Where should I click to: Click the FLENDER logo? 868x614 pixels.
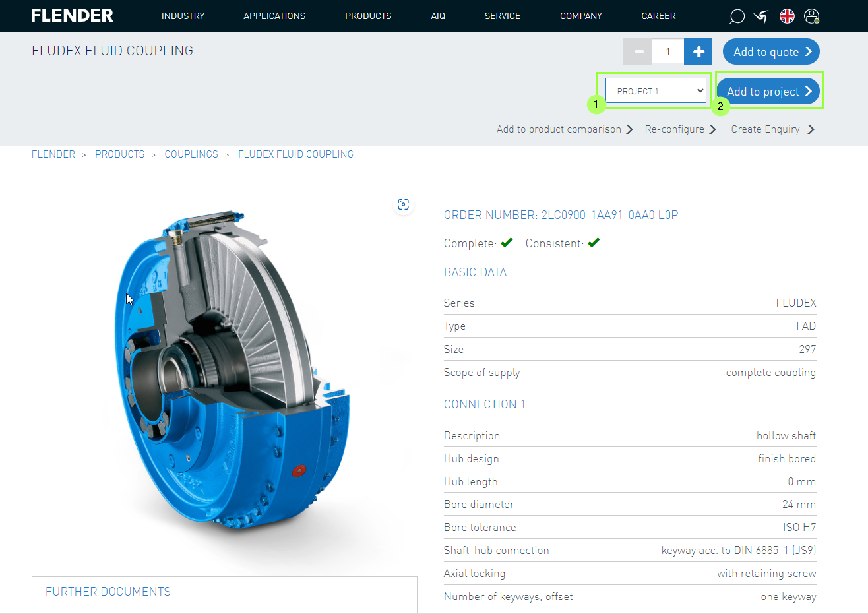[x=73, y=16]
